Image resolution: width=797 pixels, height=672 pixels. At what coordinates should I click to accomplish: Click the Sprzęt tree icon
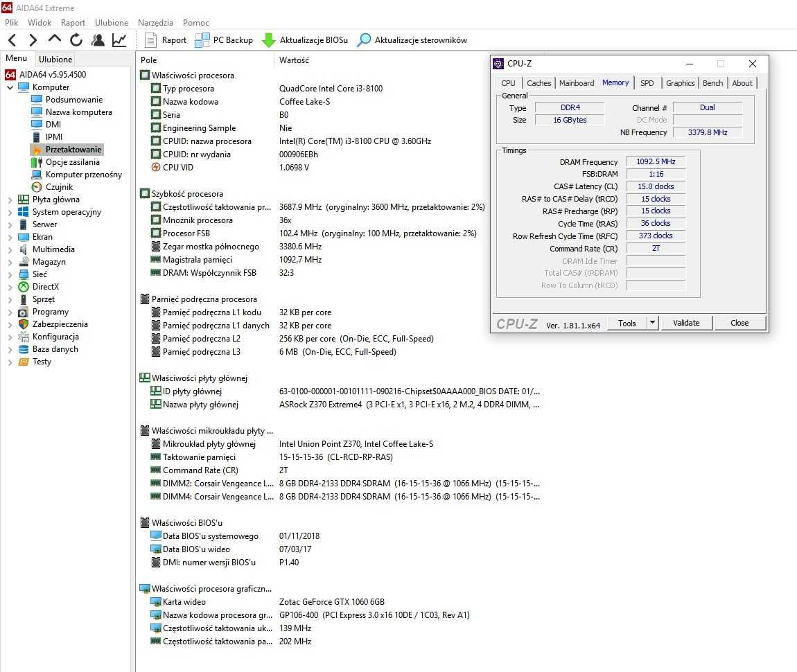click(x=24, y=300)
